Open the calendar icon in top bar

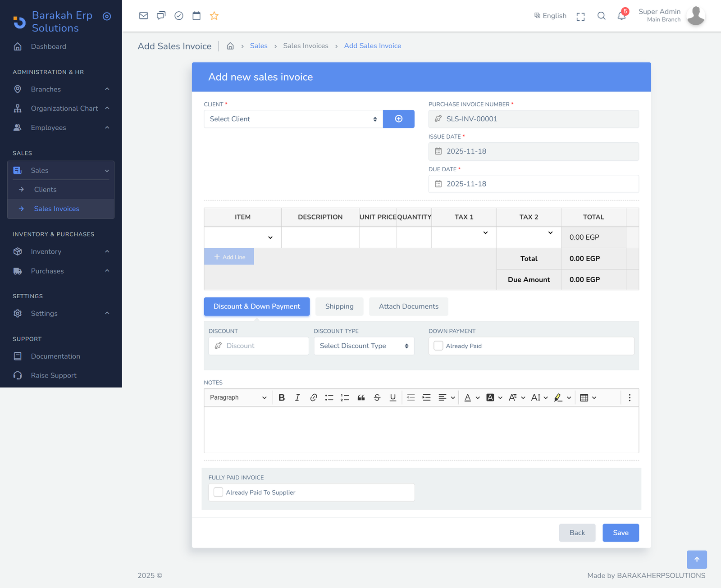(196, 16)
